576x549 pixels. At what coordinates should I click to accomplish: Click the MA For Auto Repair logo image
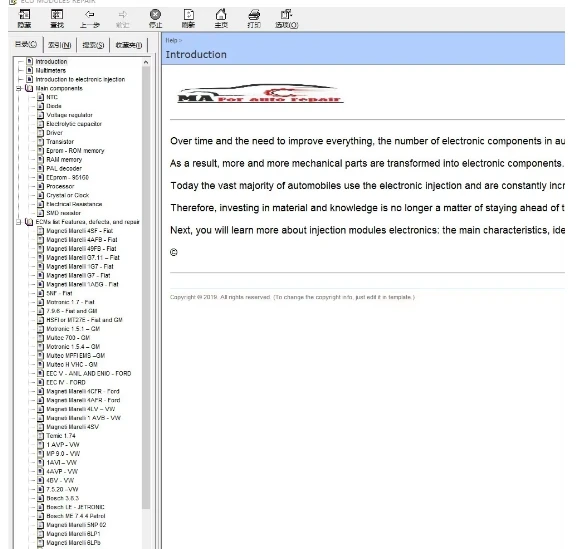click(x=260, y=94)
